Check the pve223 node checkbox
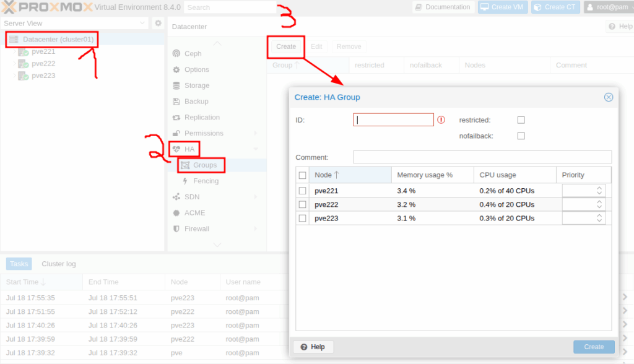 (x=302, y=219)
